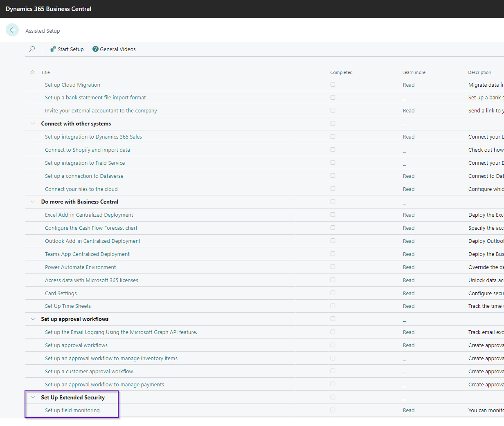Click the back arrow button
The width and height of the screenshot is (504, 426).
(12, 30)
